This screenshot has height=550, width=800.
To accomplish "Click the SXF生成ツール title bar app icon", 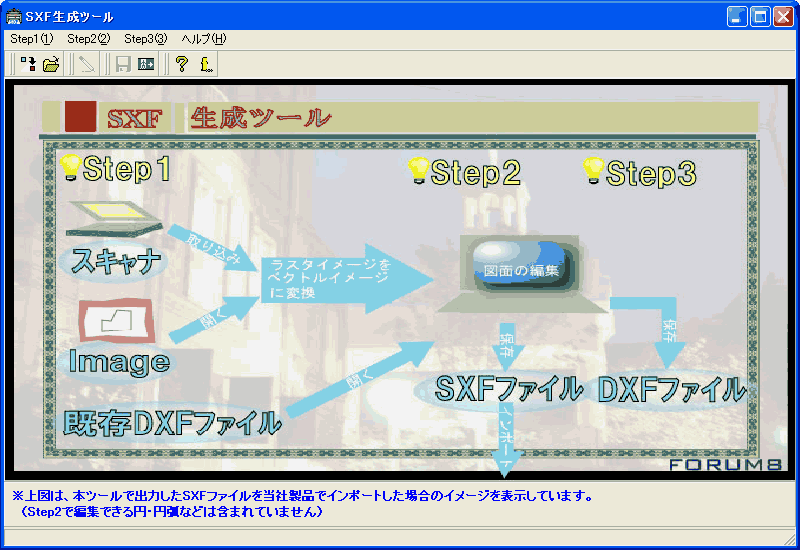I will (x=14, y=16).
